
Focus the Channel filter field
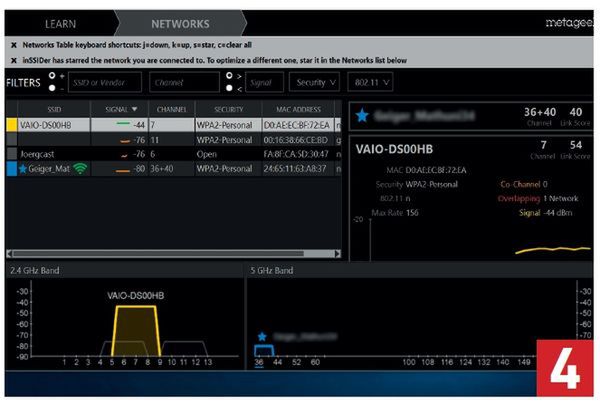[184, 82]
